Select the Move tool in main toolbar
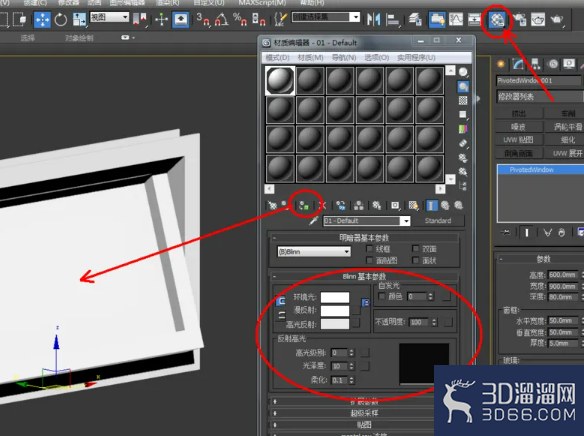The width and height of the screenshot is (584, 436). pos(42,19)
